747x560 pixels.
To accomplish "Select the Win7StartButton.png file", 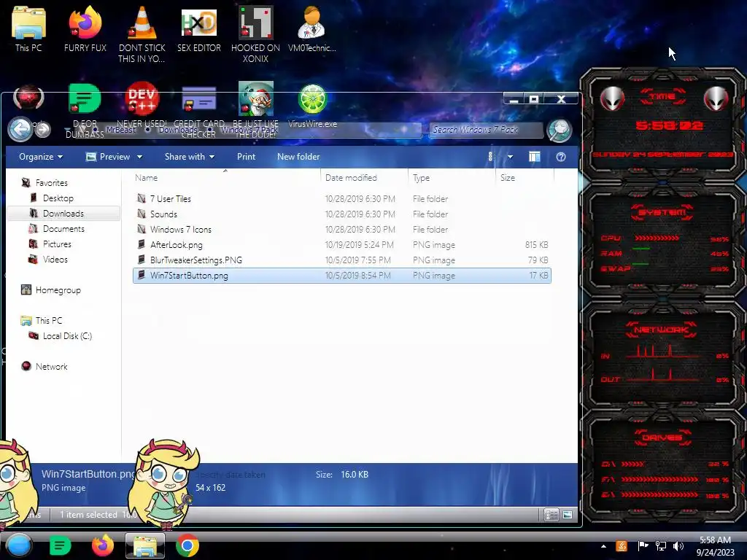I will (x=342, y=275).
